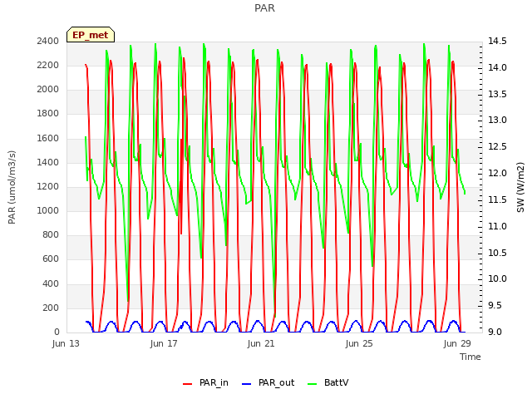Click the 14.0 right-axis tick label
This screenshot has width=532, height=399.
click(x=497, y=68)
